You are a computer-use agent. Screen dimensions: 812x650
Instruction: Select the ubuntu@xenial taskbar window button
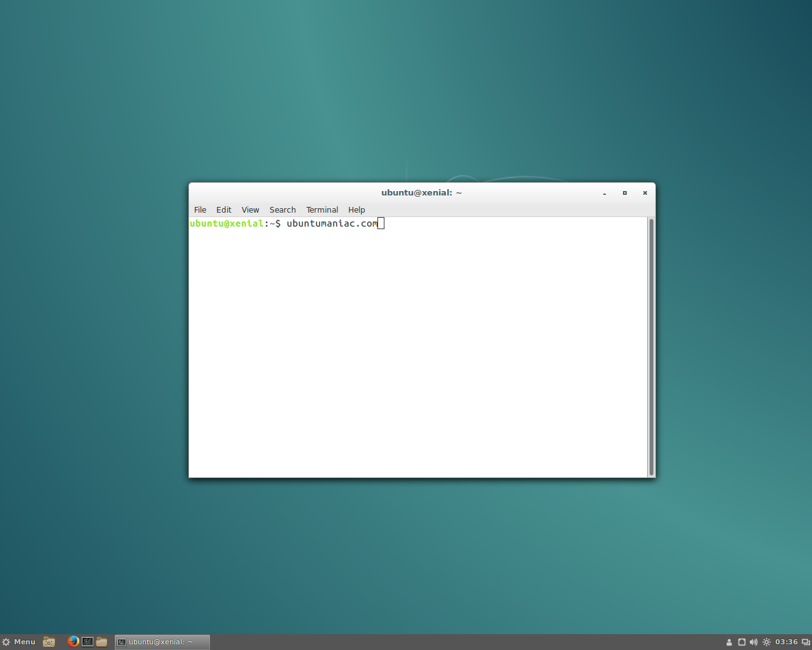point(162,642)
